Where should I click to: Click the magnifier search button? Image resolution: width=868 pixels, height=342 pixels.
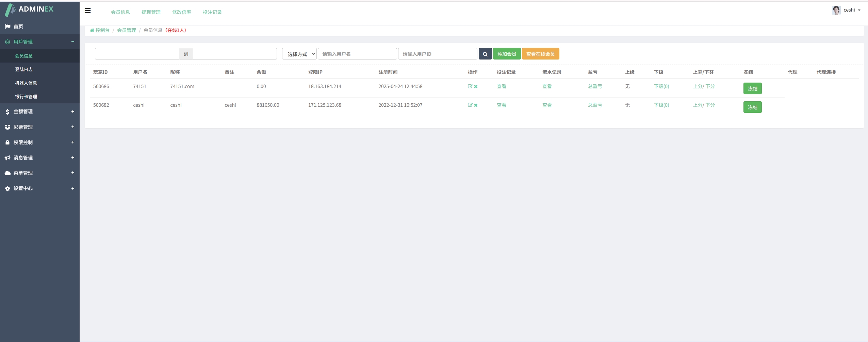tap(485, 54)
